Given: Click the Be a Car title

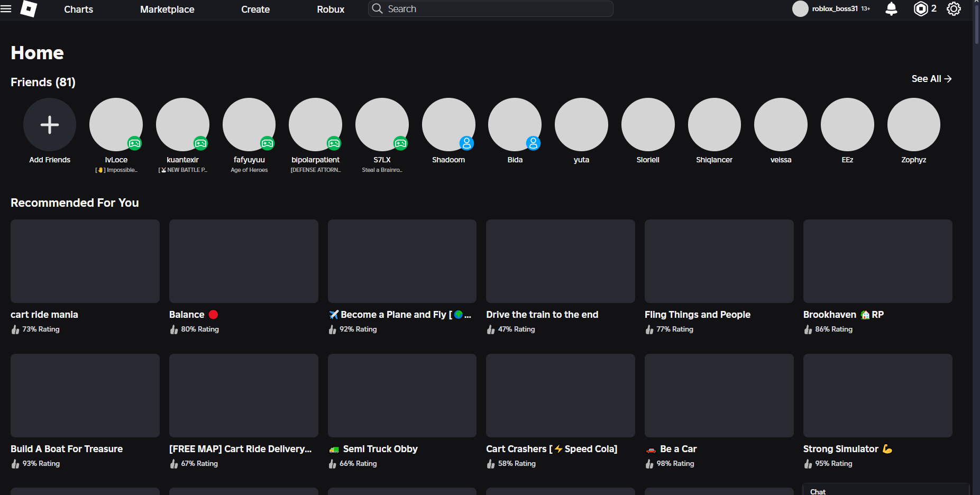Looking at the screenshot, I should coord(672,449).
